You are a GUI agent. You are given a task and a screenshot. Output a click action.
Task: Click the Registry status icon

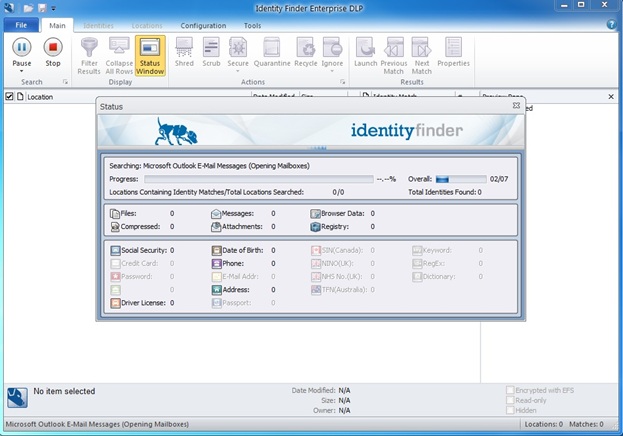point(315,227)
